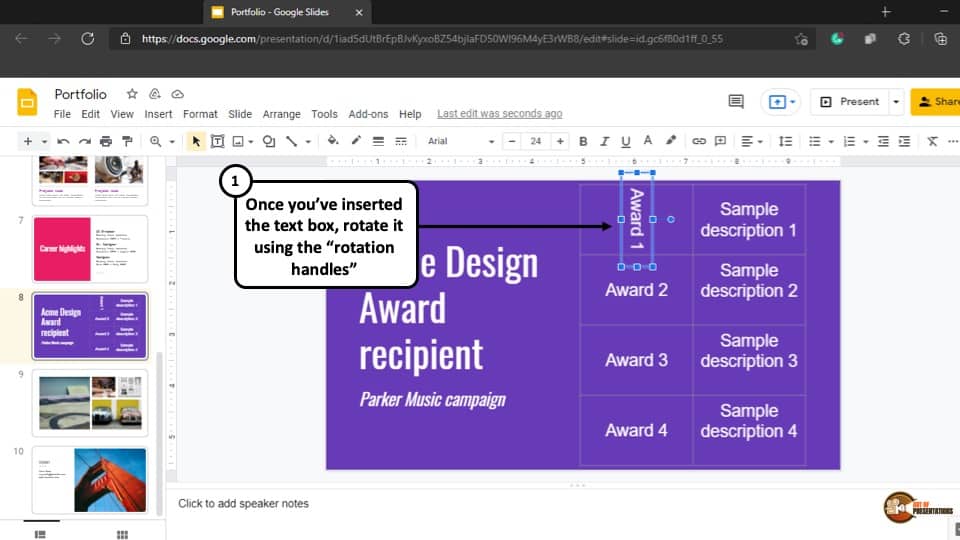Image resolution: width=960 pixels, height=540 pixels.
Task: Insert a link with chain icon
Action: [699, 141]
